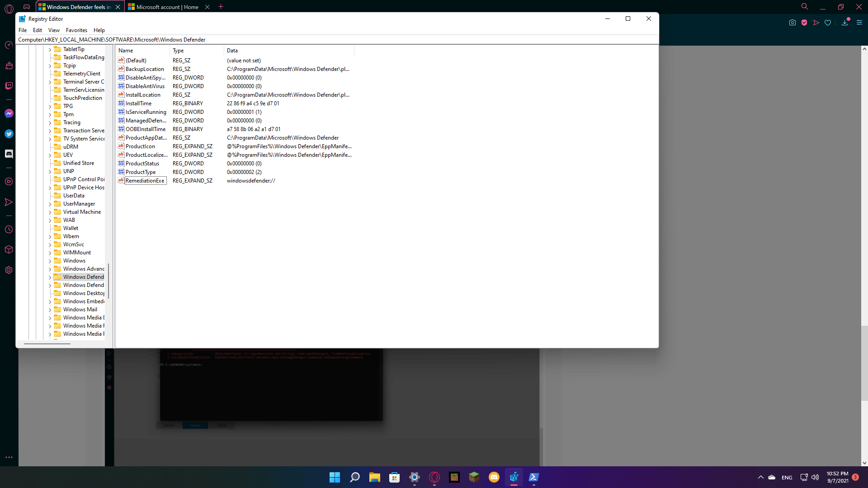This screenshot has height=488, width=868.
Task: Open Twitch in the Opera sidebar
Action: pos(9,86)
